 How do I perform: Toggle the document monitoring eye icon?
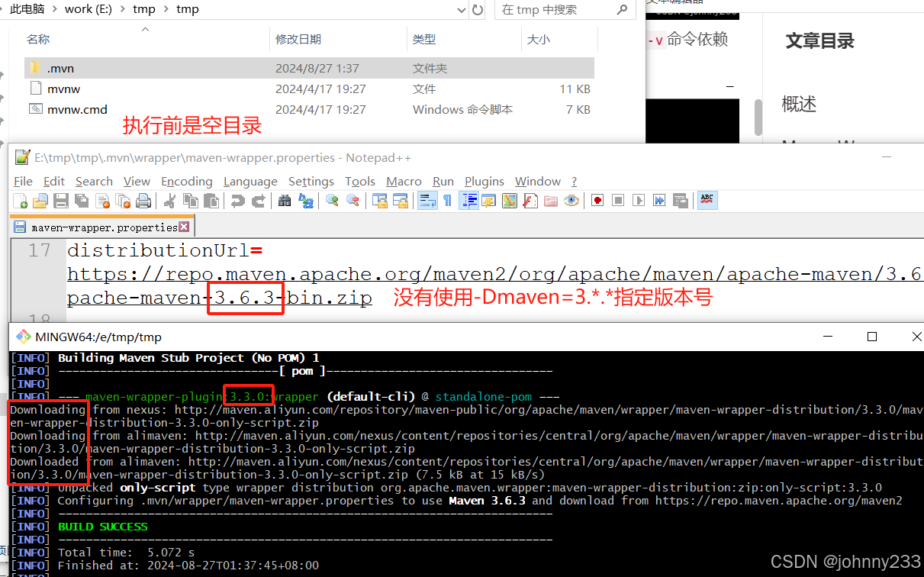(x=571, y=200)
